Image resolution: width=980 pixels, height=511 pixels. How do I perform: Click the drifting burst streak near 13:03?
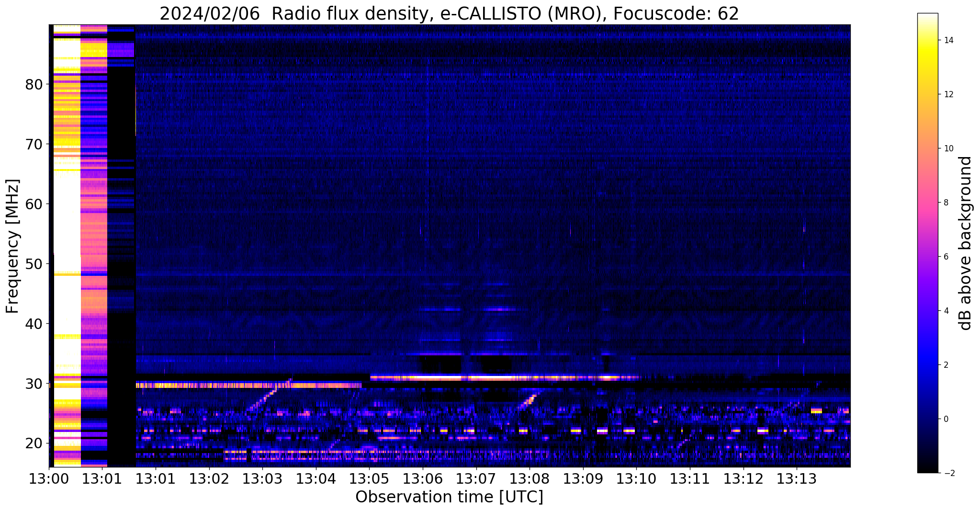269,395
